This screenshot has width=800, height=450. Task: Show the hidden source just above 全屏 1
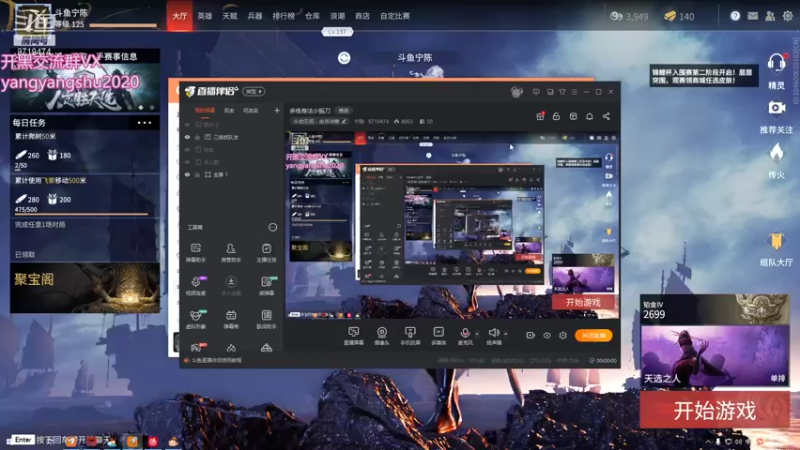click(187, 162)
